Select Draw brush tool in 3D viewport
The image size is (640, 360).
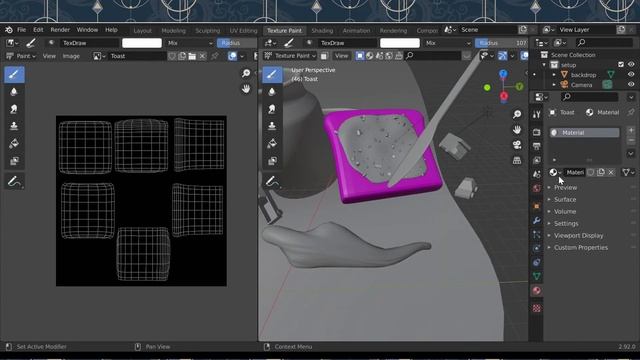(272, 75)
